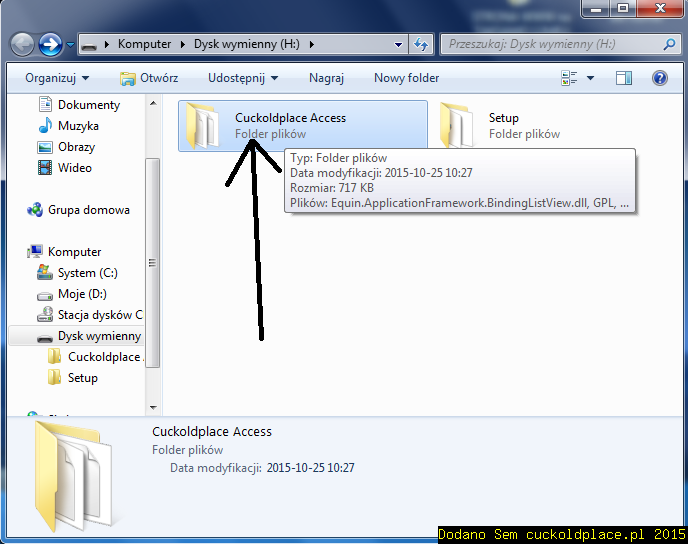Viewport: 688px width, 544px height.
Task: Click the Forward navigation arrow button
Action: pyautogui.click(x=50, y=44)
